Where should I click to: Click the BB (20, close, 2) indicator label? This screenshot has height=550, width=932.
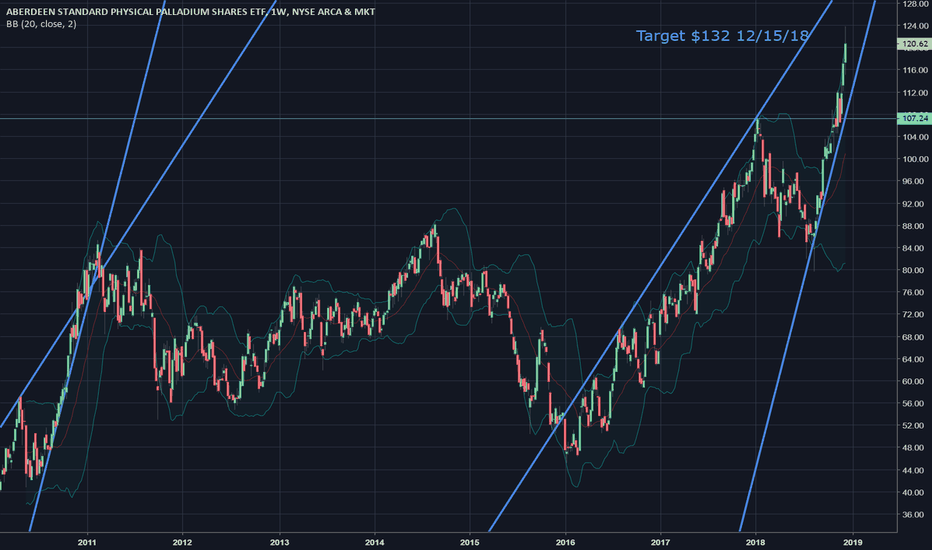41,24
